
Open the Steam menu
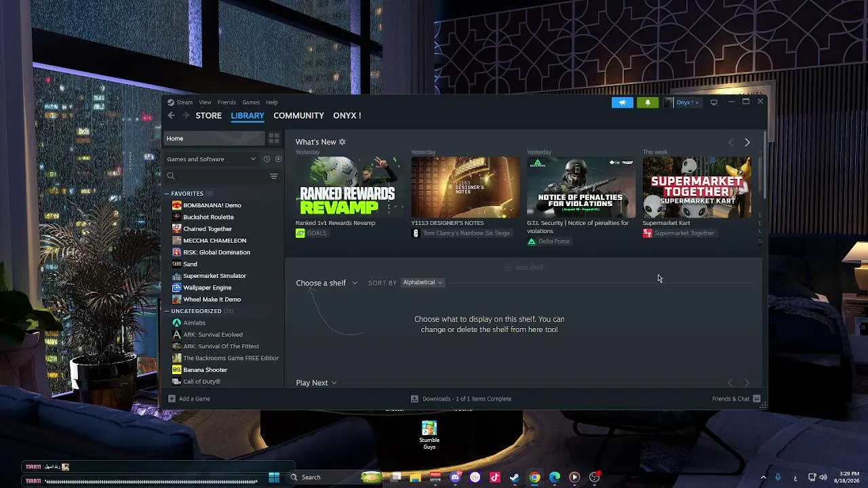pos(184,102)
